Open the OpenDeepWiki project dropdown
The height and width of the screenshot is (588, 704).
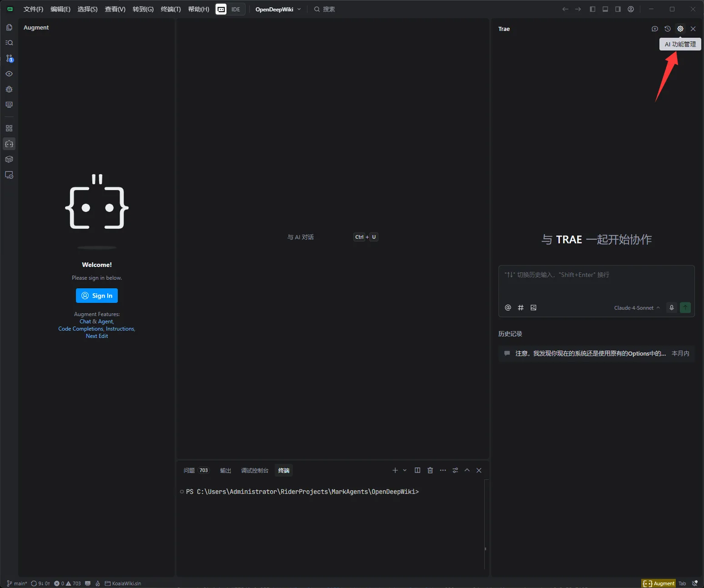[278, 9]
